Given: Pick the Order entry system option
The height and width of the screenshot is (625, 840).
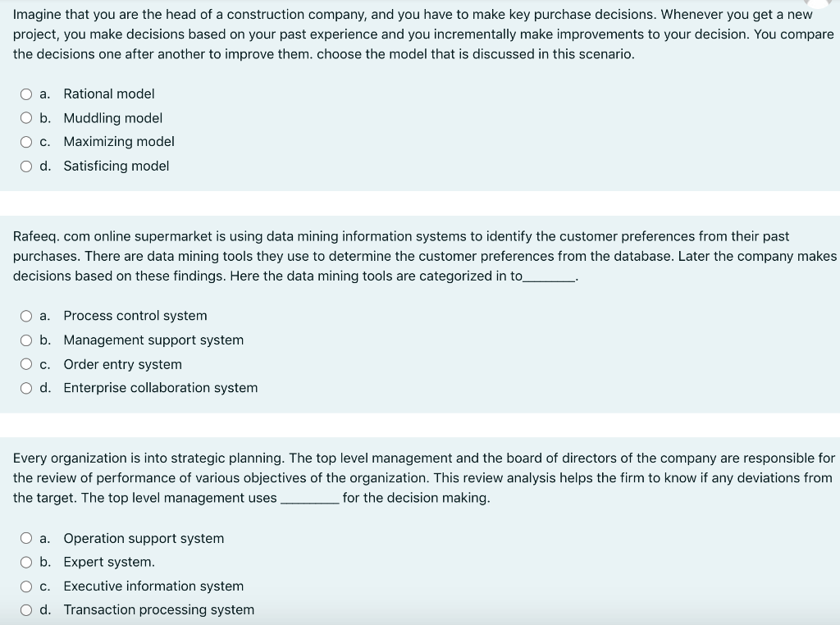Looking at the screenshot, I should pos(26,364).
